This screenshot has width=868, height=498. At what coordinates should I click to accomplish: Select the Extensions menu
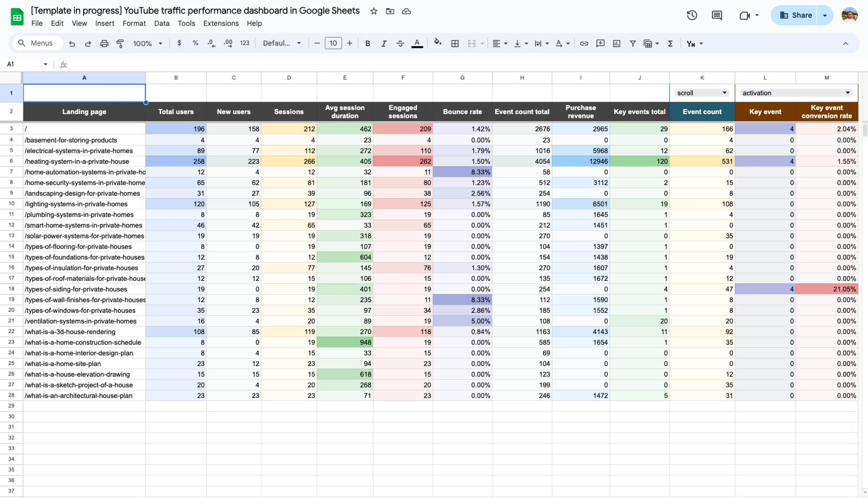pyautogui.click(x=220, y=23)
